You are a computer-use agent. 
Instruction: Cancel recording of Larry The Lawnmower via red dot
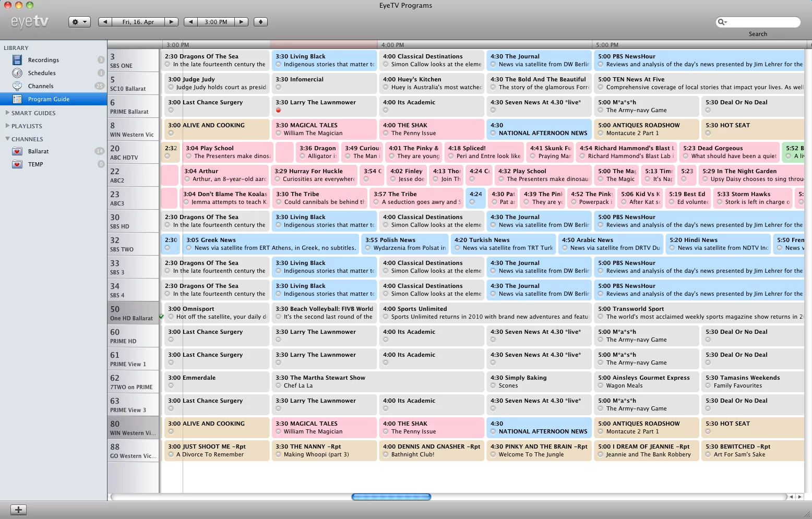pos(279,111)
